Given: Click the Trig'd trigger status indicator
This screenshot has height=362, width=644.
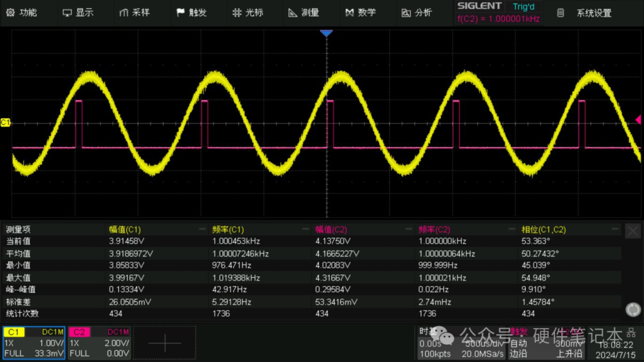Looking at the screenshot, I should point(524,7).
